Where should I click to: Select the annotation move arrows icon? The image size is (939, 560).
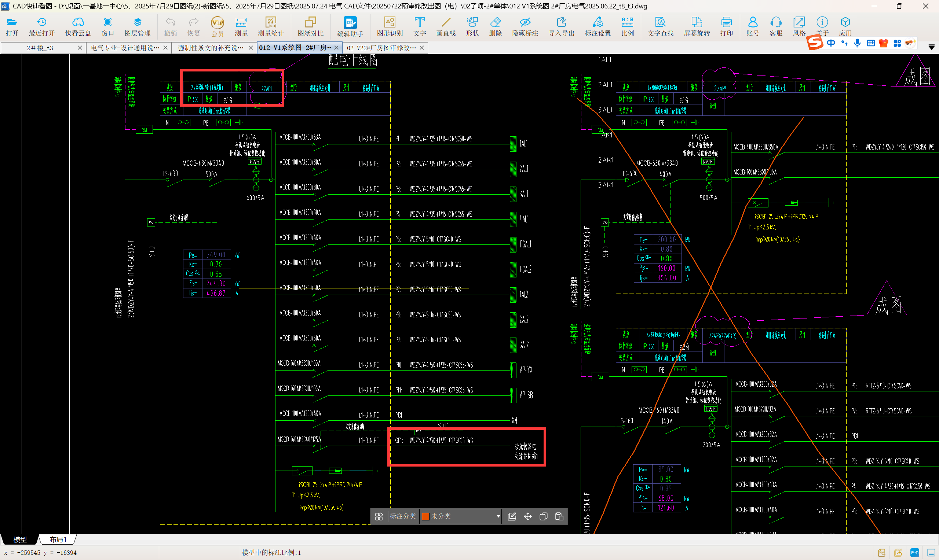coord(528,516)
